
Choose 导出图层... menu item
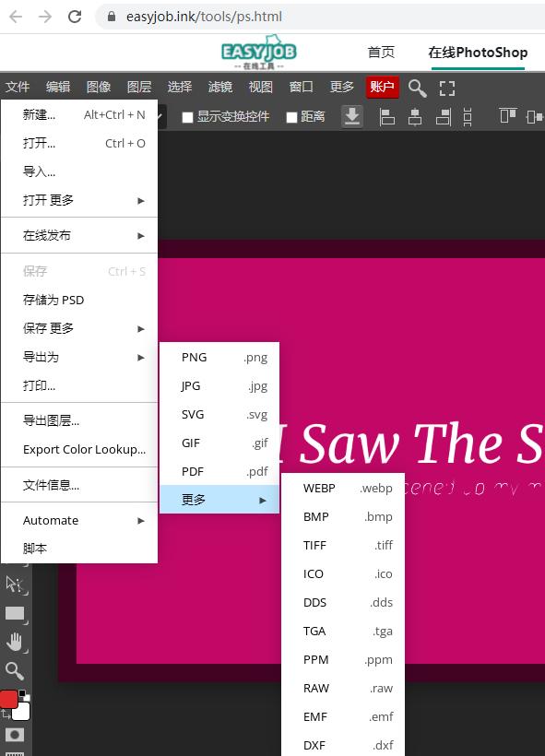pyautogui.click(x=79, y=420)
